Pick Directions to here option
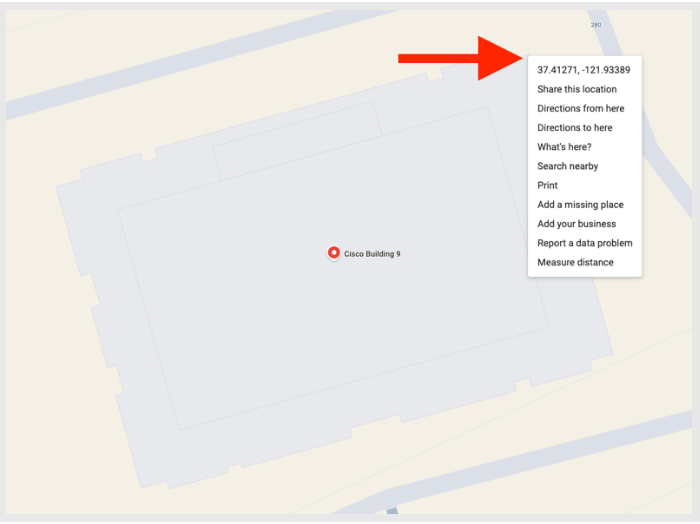Image resolution: width=700 pixels, height=524 pixels. 575,128
